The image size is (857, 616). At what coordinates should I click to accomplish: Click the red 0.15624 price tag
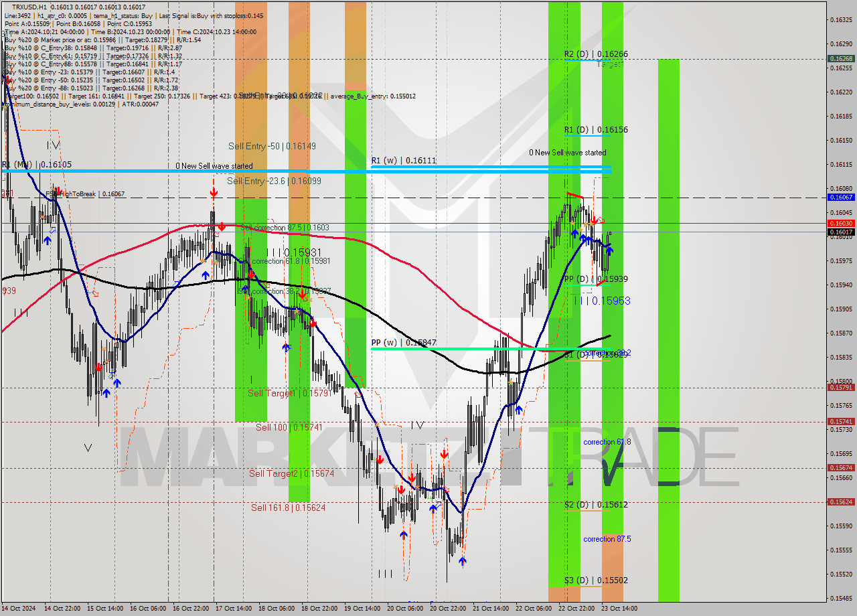click(x=842, y=502)
